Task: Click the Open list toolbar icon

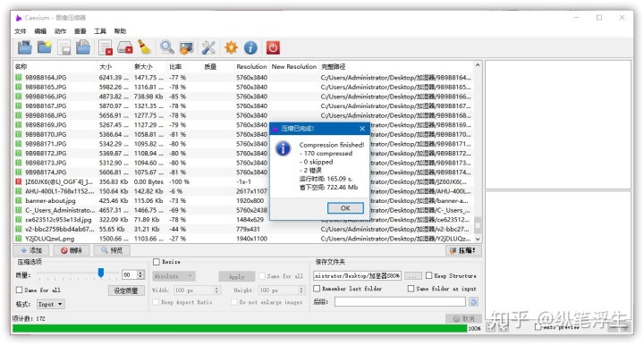Action: [x=83, y=48]
